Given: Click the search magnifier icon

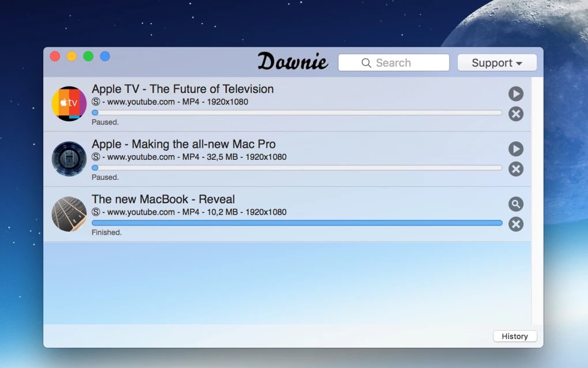Looking at the screenshot, I should 367,63.
